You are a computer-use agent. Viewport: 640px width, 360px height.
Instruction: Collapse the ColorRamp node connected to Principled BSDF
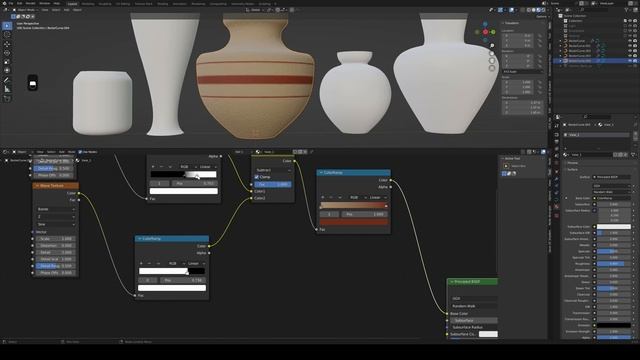pos(321,173)
